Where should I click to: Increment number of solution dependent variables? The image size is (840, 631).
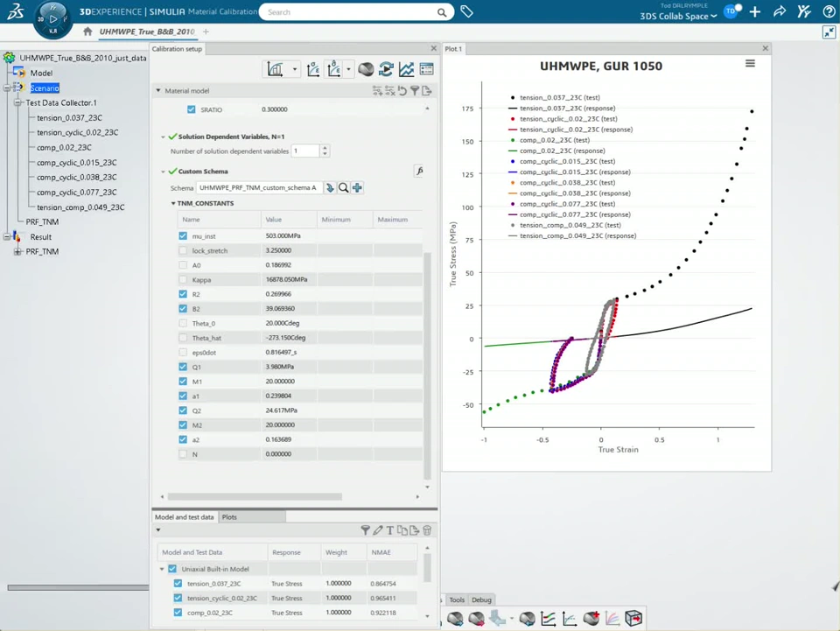tap(325, 148)
